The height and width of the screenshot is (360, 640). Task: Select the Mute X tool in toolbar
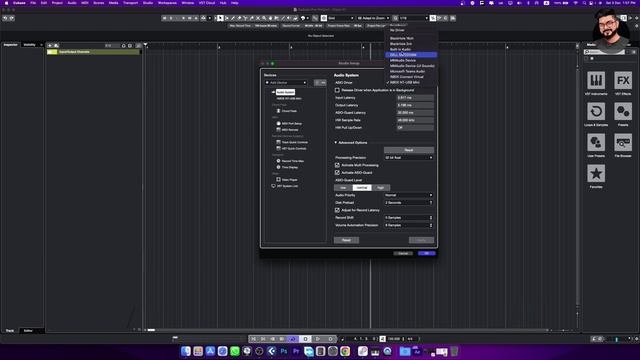coord(258,18)
